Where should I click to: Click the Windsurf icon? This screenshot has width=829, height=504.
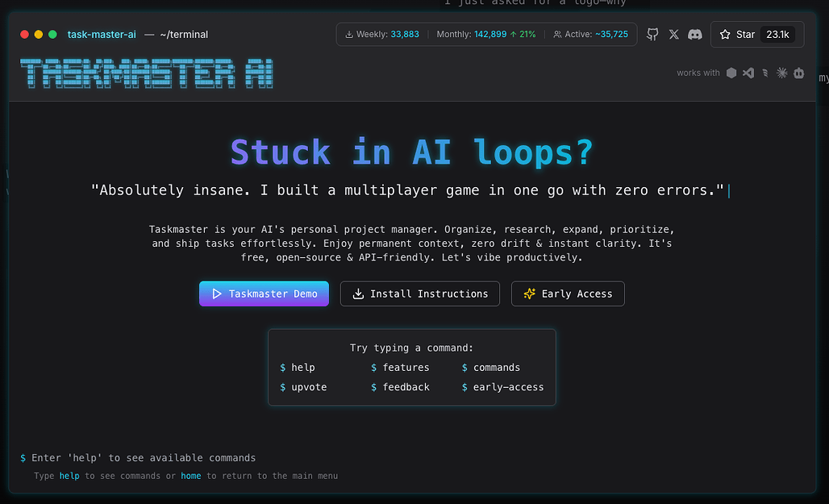click(x=765, y=73)
